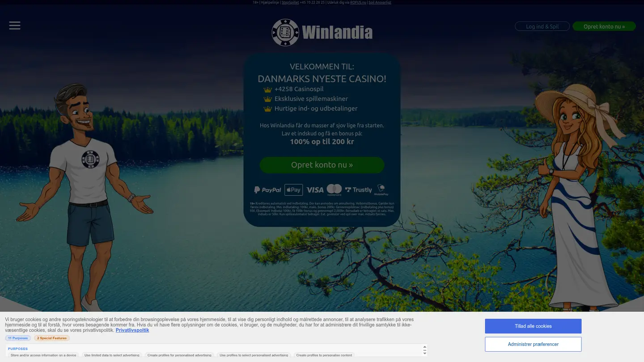
Task: Click the header Opret konto nu button
Action: click(x=604, y=26)
